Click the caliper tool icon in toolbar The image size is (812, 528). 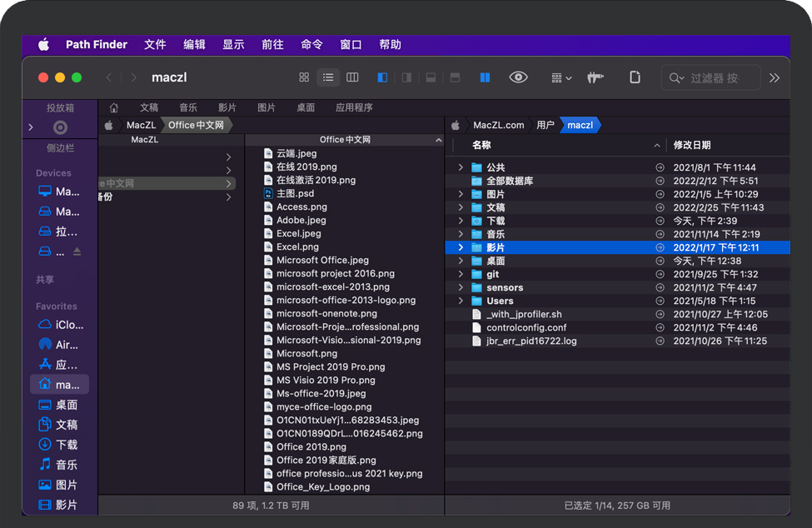click(595, 77)
